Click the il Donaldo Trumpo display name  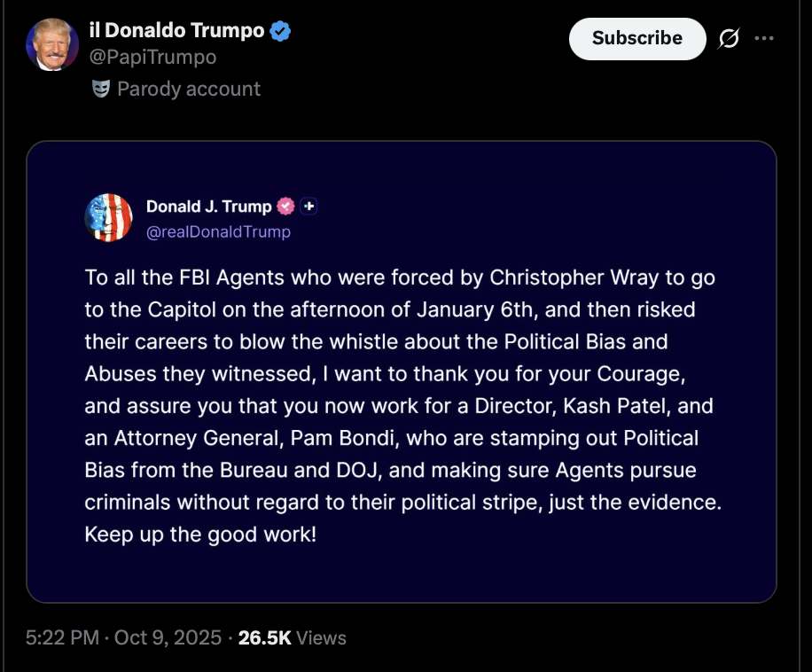coord(176,30)
